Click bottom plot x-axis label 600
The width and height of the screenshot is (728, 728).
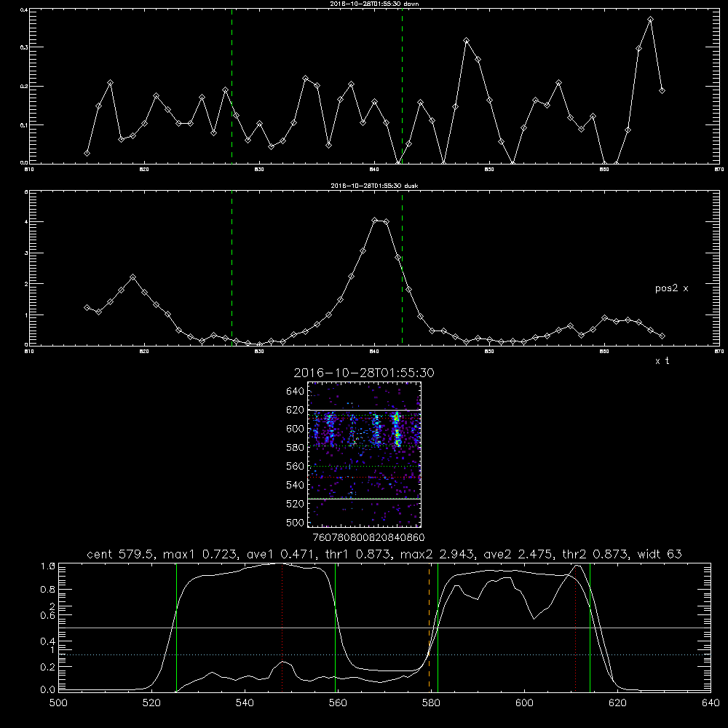524,703
